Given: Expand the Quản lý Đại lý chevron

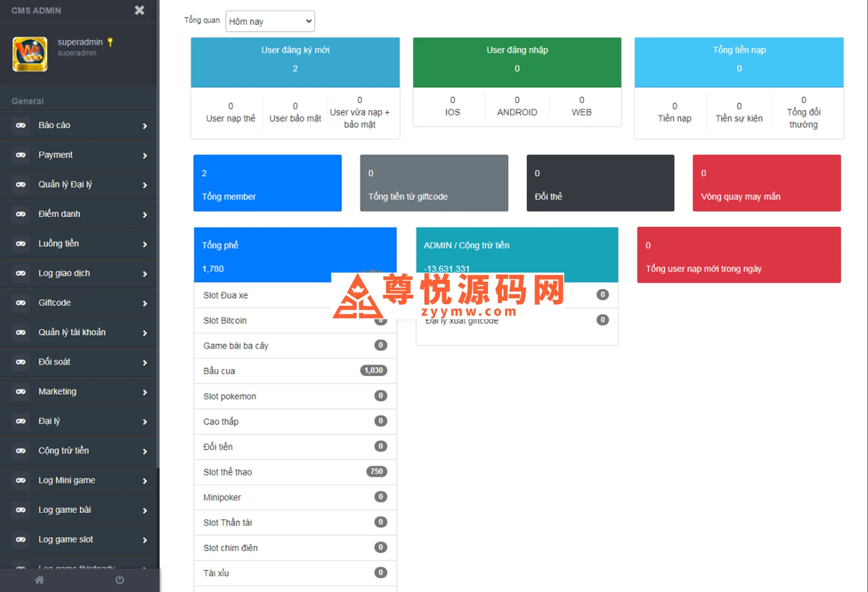Looking at the screenshot, I should coord(145,185).
